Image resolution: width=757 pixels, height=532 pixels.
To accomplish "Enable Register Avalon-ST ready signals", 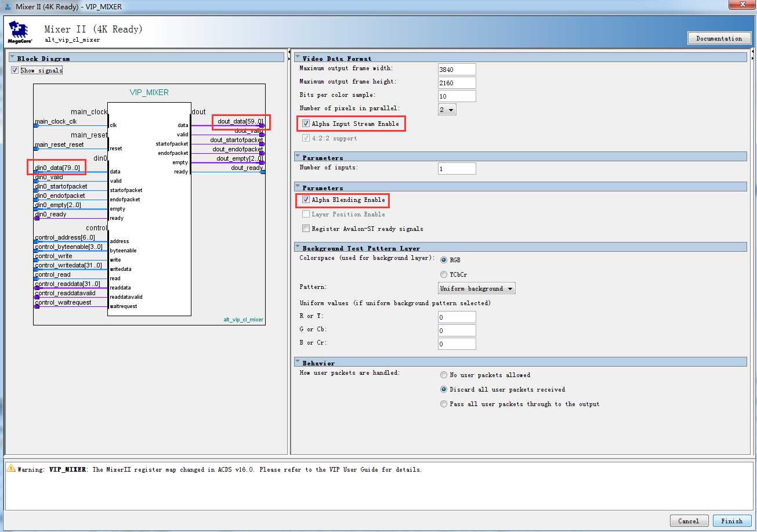I will [306, 229].
